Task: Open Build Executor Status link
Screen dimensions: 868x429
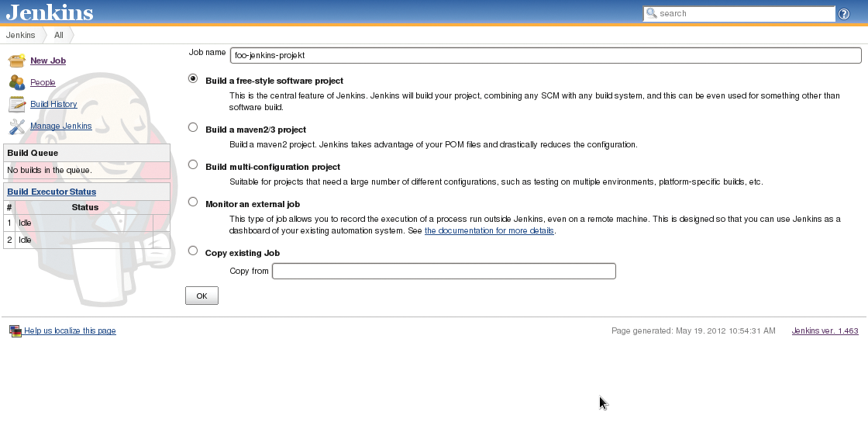Action: 51,192
